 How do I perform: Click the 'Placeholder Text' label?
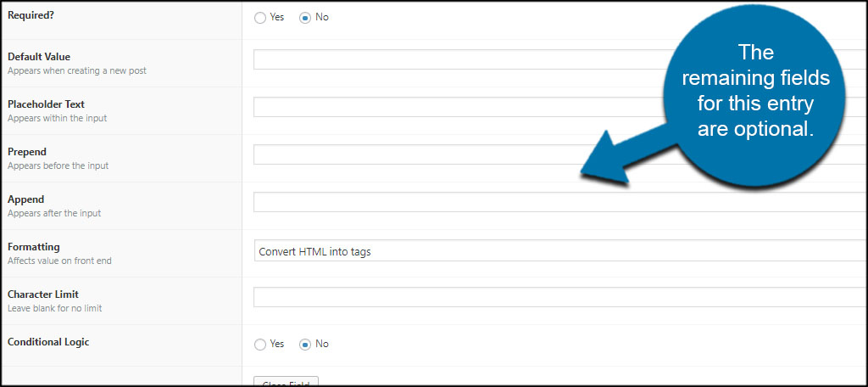click(46, 104)
